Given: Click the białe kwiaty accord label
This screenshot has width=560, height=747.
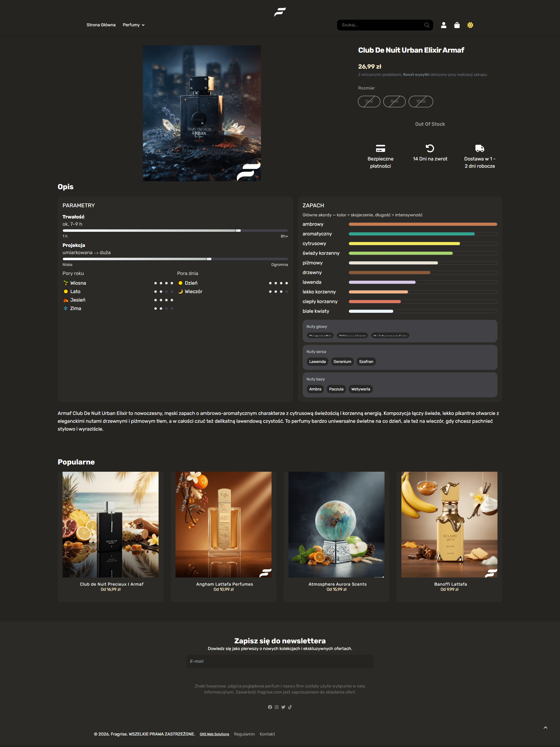Looking at the screenshot, I should click(316, 311).
